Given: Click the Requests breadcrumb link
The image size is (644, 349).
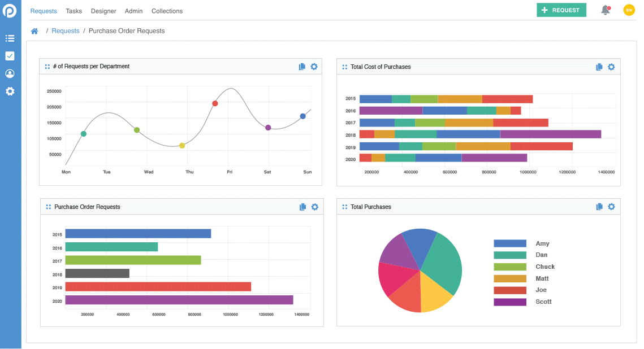Looking at the screenshot, I should [66, 31].
